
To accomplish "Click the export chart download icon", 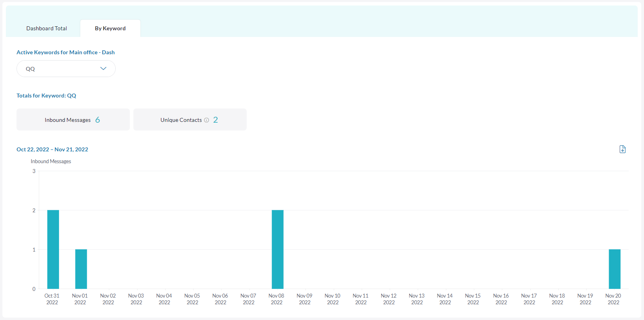I will click(622, 149).
